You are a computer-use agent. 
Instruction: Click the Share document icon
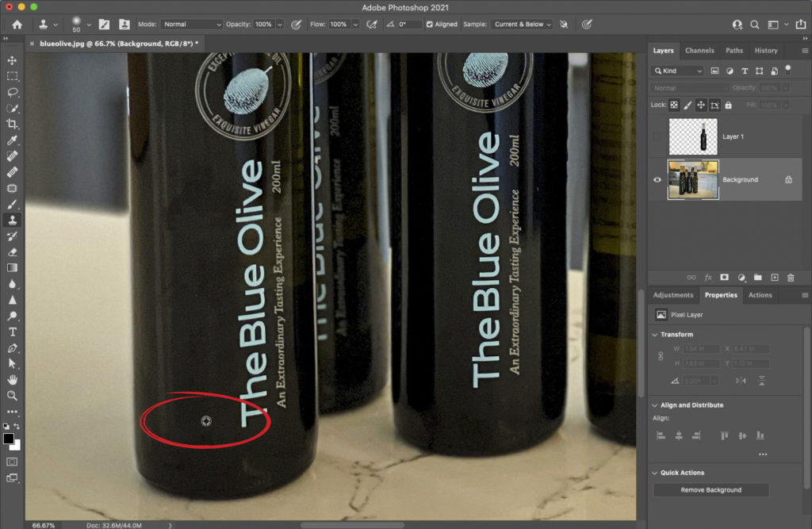tap(801, 25)
